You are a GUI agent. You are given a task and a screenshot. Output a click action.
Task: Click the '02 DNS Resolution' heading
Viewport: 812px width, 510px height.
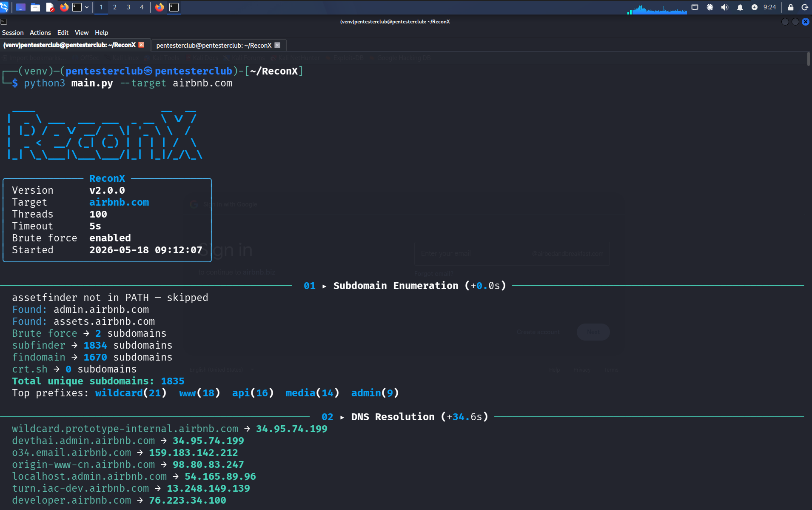click(405, 417)
